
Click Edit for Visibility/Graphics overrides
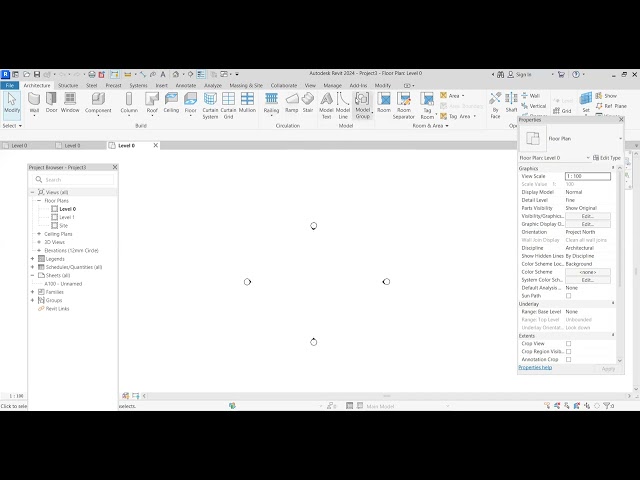coord(588,216)
